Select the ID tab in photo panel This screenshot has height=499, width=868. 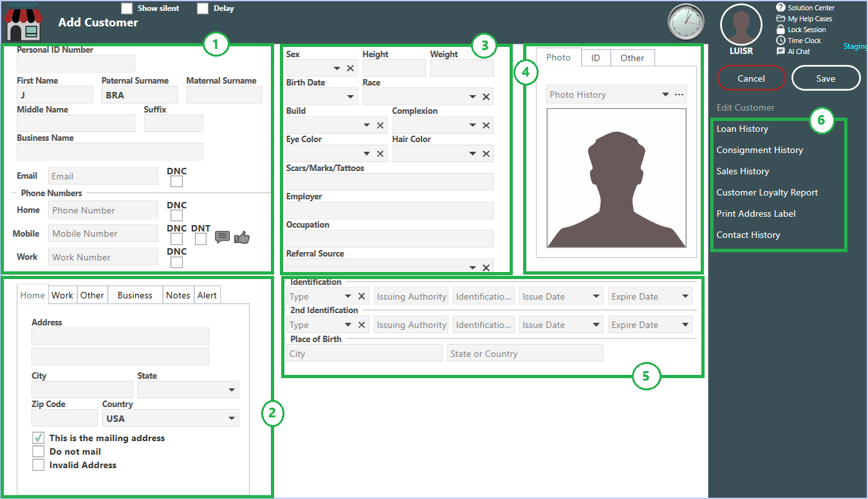point(596,58)
